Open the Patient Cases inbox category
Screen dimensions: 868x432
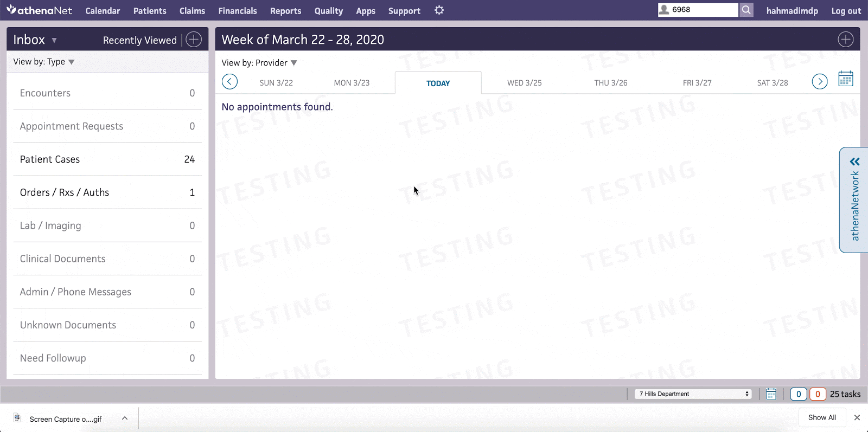point(107,159)
